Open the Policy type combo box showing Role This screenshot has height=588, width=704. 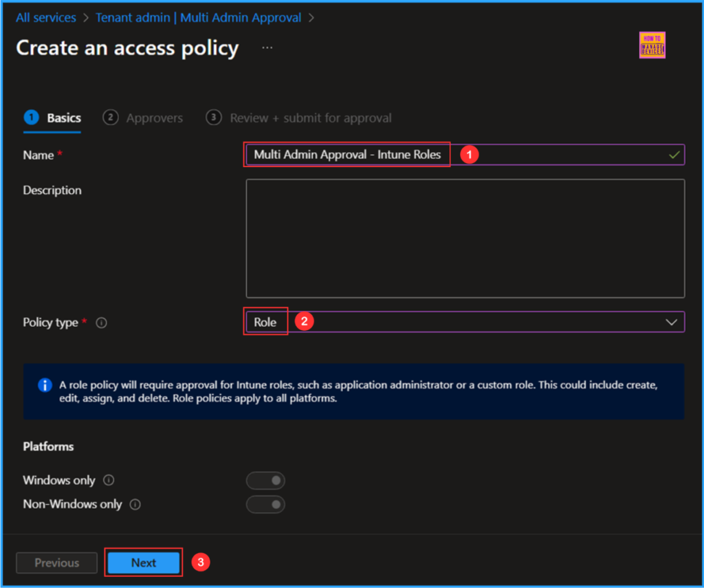(465, 322)
